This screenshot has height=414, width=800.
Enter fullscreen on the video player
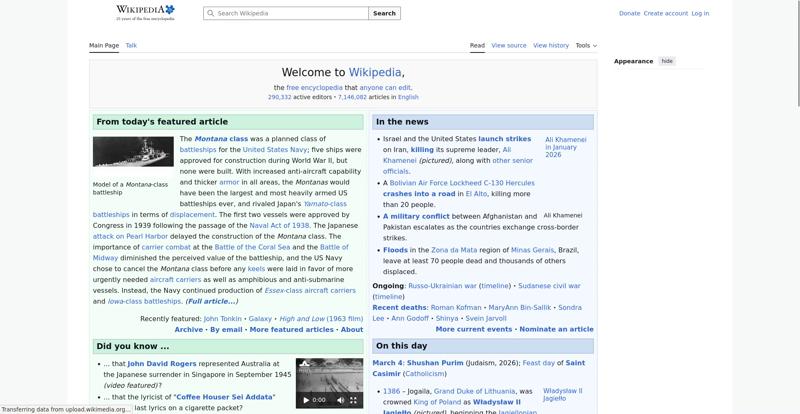(353, 400)
